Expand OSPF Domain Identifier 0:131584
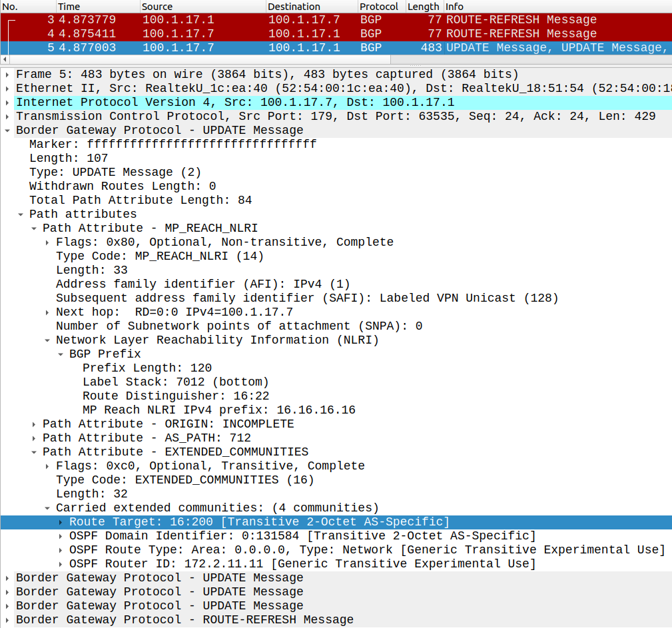The height and width of the screenshot is (628, 672). point(61,536)
